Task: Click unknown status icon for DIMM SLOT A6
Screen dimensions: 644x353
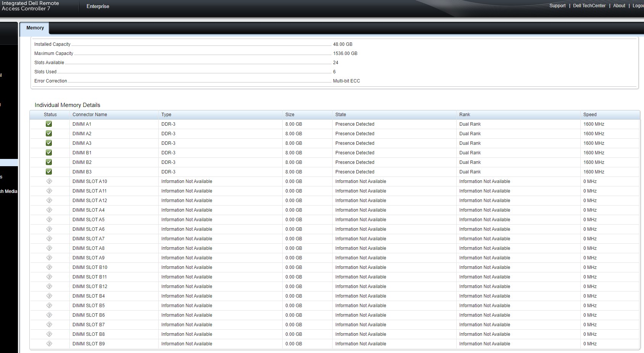Action: coord(49,229)
